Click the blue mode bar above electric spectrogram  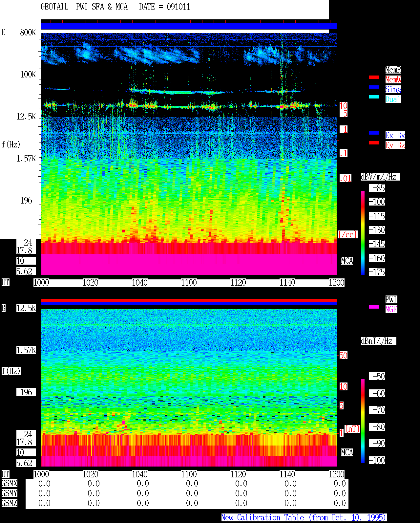pyautogui.click(x=189, y=26)
